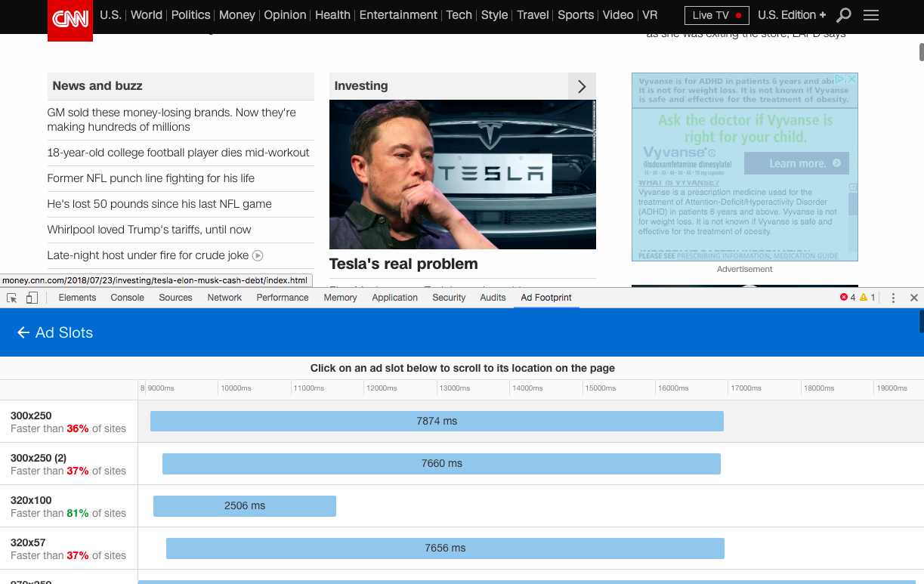924x584 pixels.
Task: Read the GM money-losing brands story
Action: tap(172, 119)
